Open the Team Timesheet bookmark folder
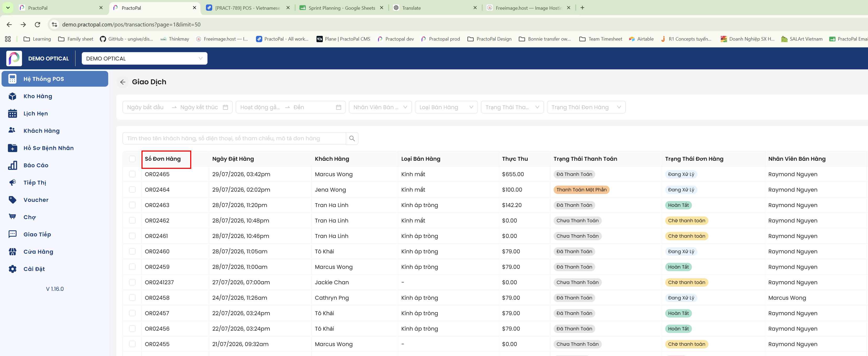 point(601,39)
